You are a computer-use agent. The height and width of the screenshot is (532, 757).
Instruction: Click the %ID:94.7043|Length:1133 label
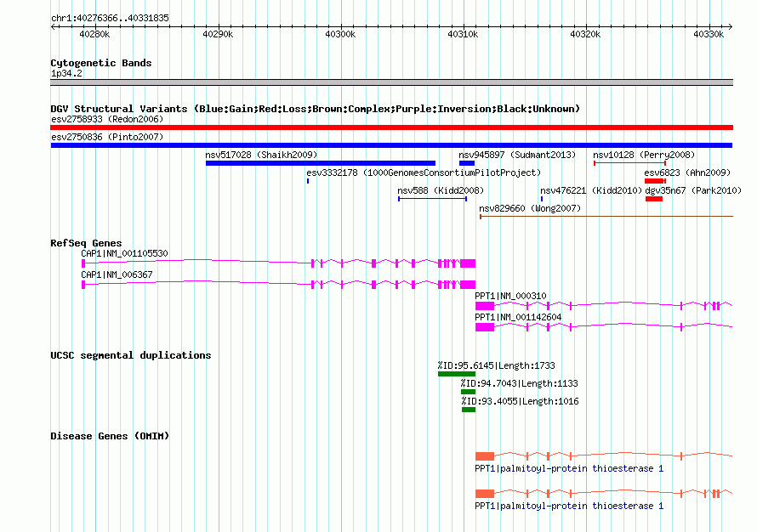pos(519,383)
